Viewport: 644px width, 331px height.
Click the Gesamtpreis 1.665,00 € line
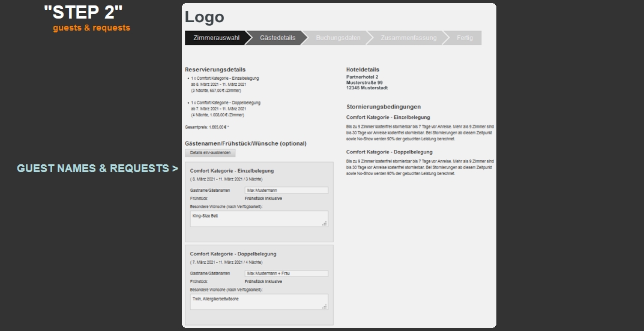click(x=206, y=127)
